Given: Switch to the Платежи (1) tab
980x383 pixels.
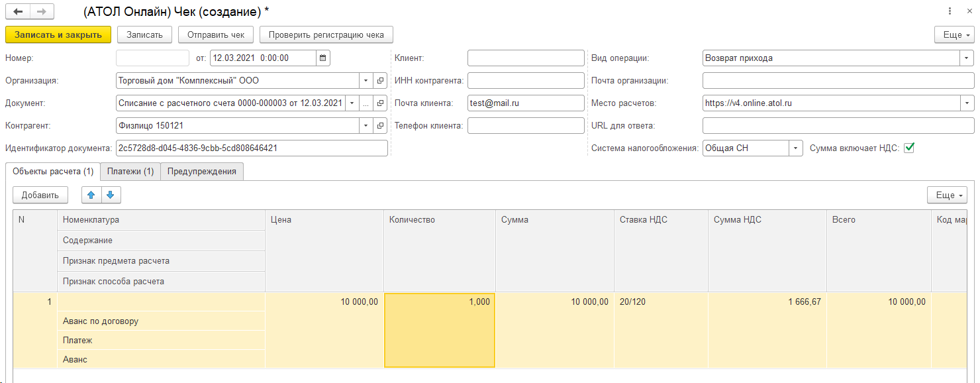Looking at the screenshot, I should coord(130,172).
